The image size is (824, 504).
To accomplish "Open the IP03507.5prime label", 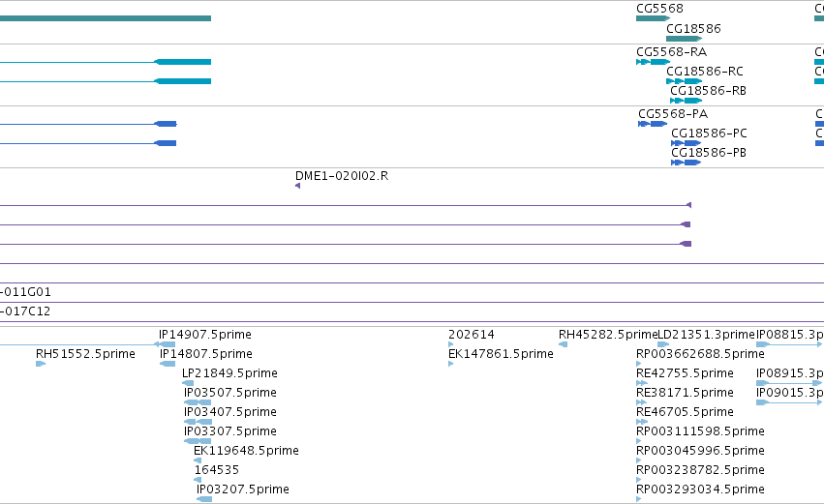I will [x=230, y=393].
